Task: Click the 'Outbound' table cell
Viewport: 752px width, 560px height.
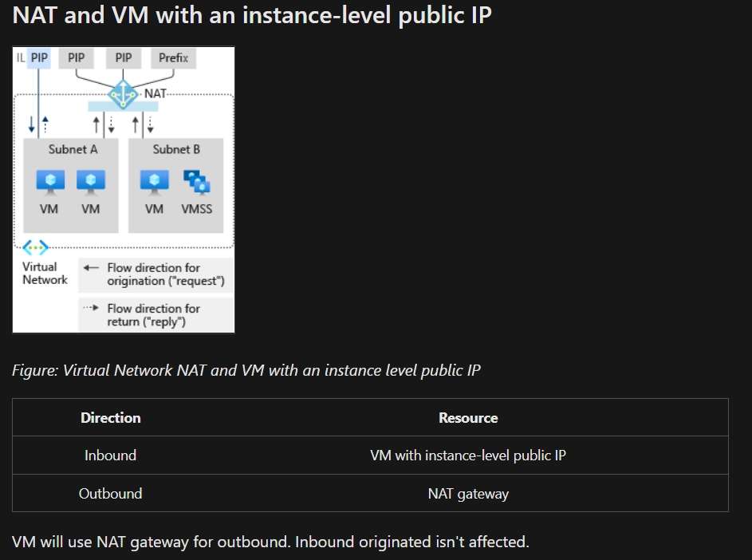Action: point(110,493)
